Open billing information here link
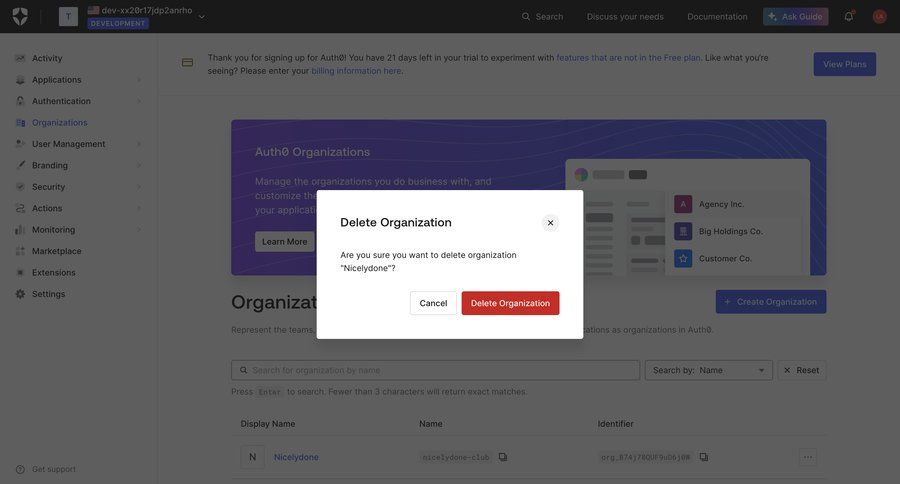Viewport: 900px width, 484px height. click(x=356, y=71)
